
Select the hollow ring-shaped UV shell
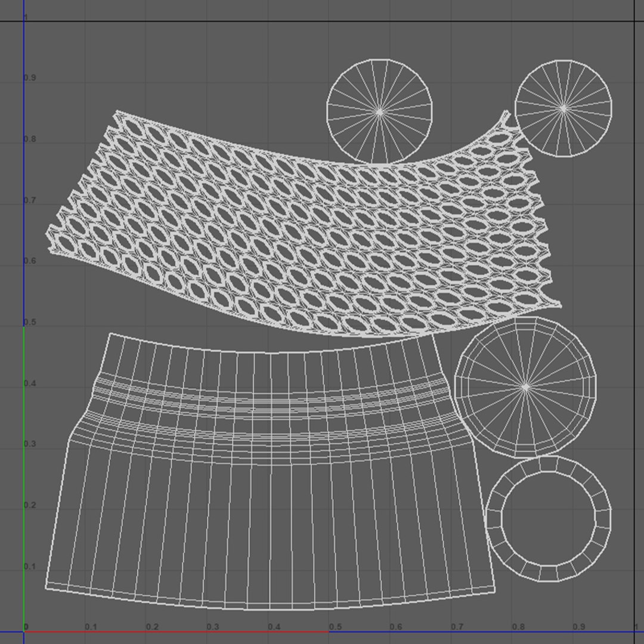[549, 519]
